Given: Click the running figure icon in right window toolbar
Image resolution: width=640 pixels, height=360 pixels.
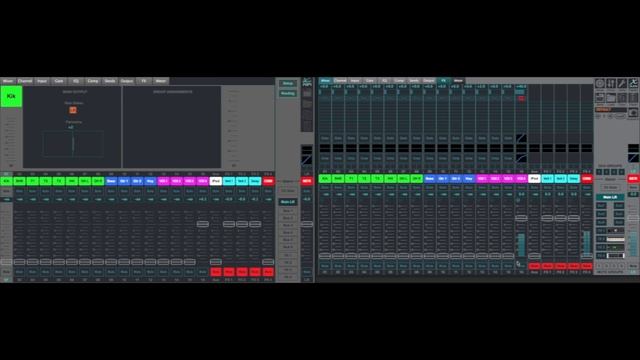Looking at the screenshot, I should click(633, 84).
